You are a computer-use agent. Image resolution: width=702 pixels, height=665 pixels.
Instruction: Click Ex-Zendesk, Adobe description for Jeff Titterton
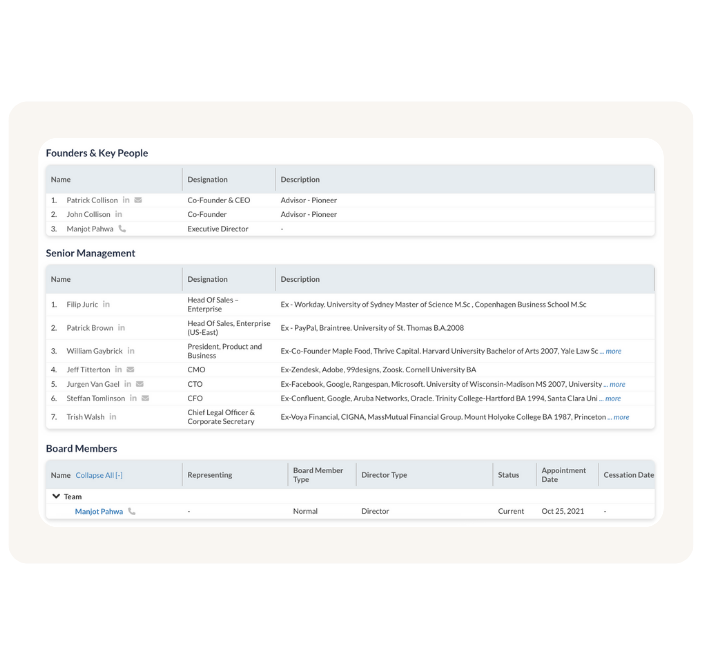pos(378,369)
